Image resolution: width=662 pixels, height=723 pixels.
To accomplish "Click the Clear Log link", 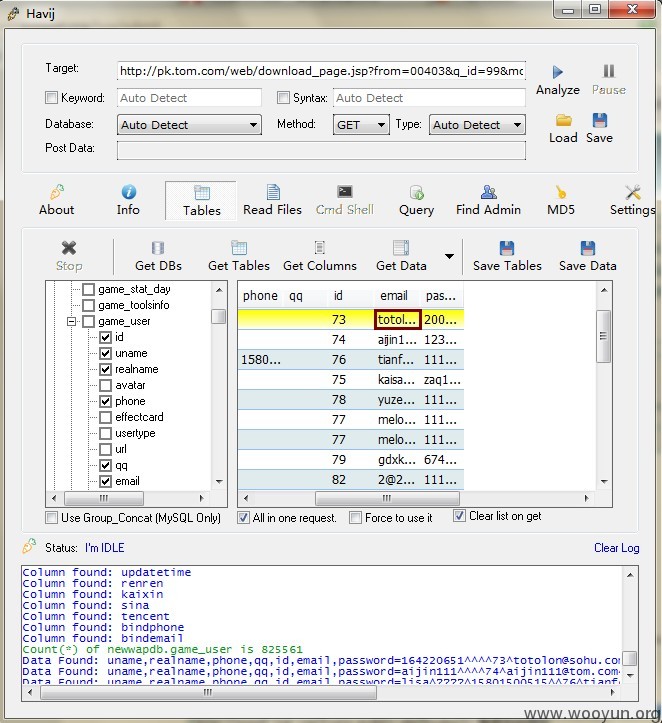I will 616,548.
